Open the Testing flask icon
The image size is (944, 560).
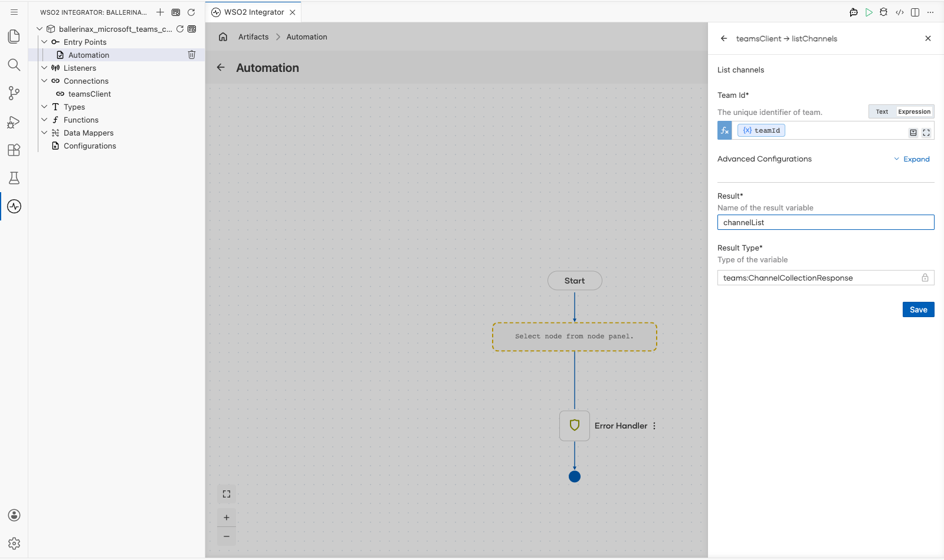pos(14,178)
